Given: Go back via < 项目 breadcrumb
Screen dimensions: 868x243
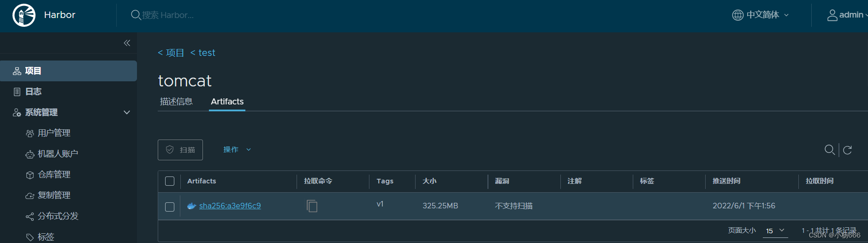Looking at the screenshot, I should click(x=171, y=53).
